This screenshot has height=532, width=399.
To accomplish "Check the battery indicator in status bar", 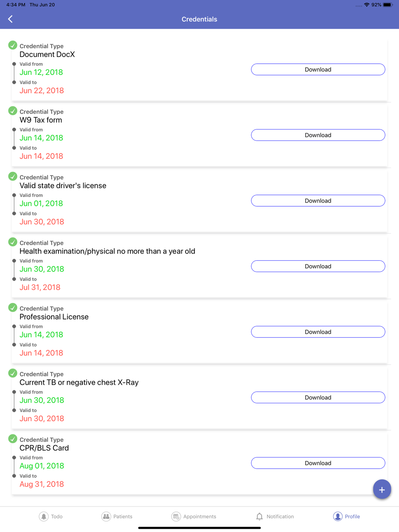I will click(x=388, y=5).
